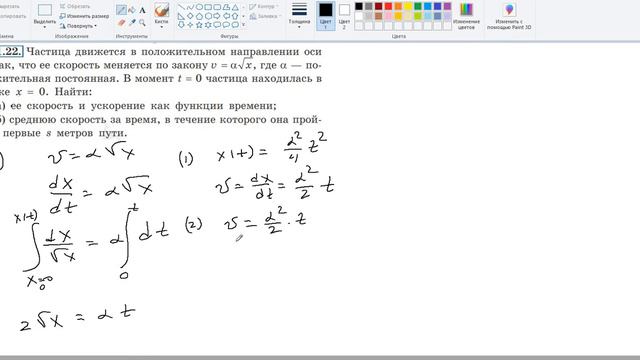The height and width of the screenshot is (360, 640).
Task: Choose gray color from palette
Action: (x=369, y=6)
